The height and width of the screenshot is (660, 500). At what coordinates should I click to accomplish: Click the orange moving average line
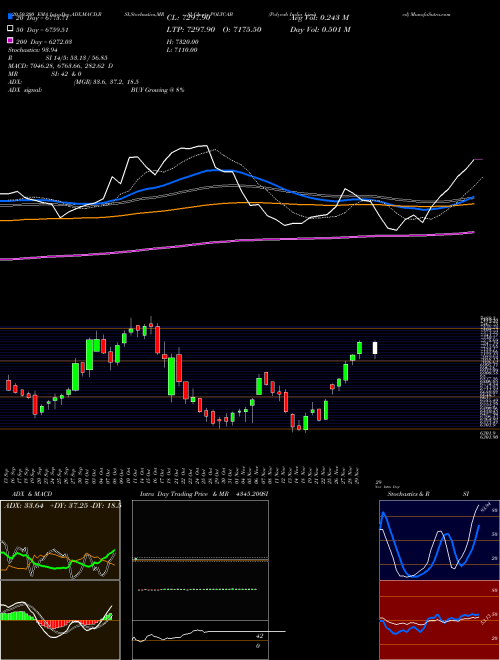pos(237,205)
